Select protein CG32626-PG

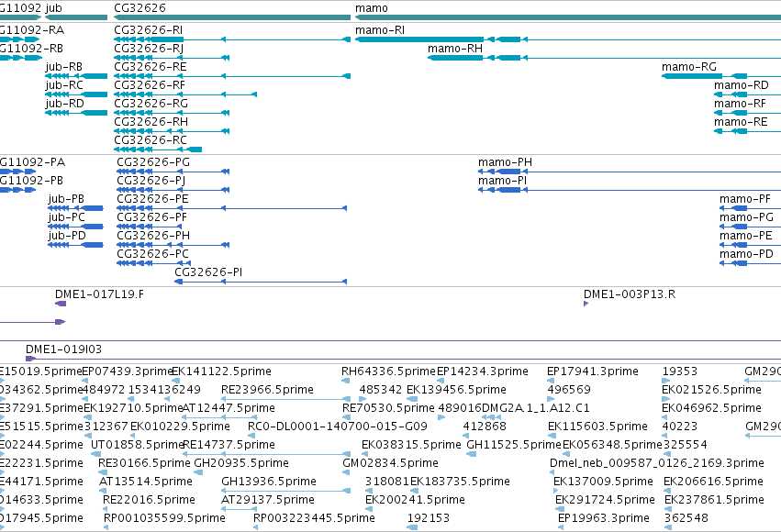pyautogui.click(x=153, y=162)
